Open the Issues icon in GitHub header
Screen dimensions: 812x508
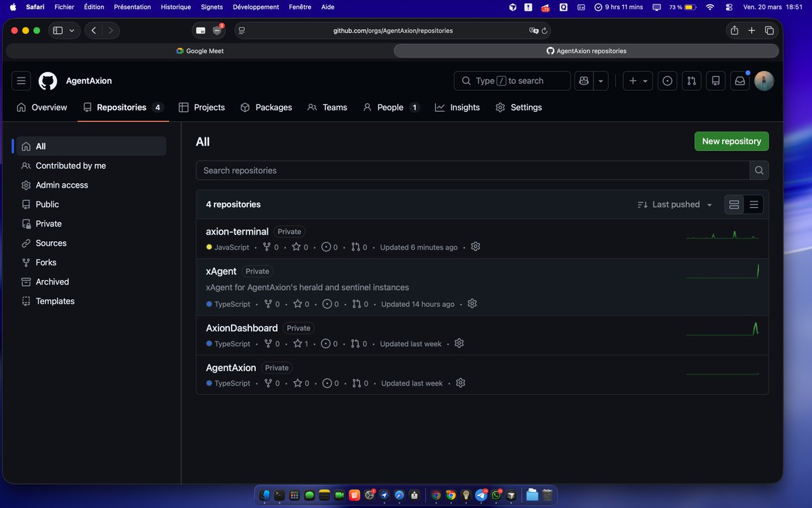(667, 81)
